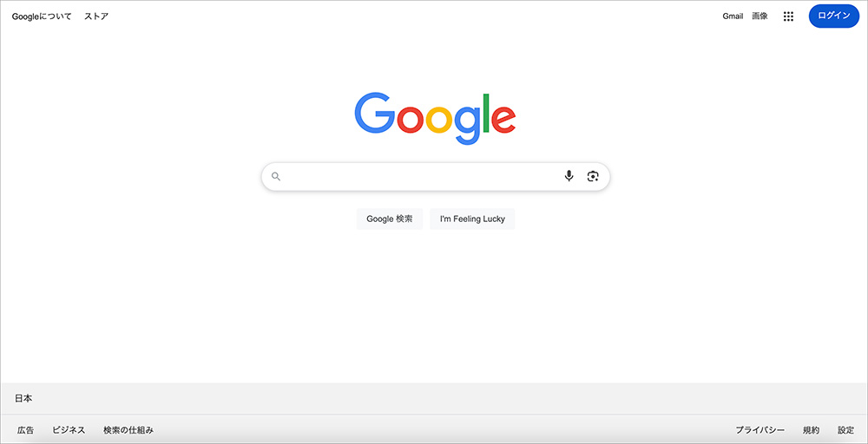
Task: Open the ストア store link
Action: [96, 16]
